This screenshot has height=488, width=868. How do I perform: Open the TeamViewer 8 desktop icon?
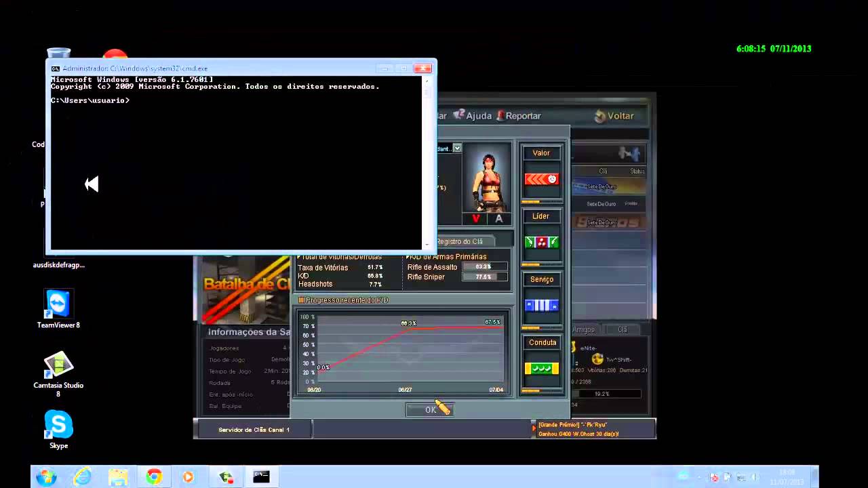coord(58,310)
